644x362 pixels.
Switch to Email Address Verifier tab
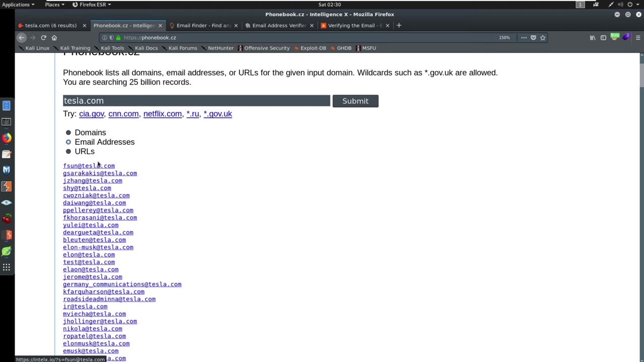(x=279, y=26)
